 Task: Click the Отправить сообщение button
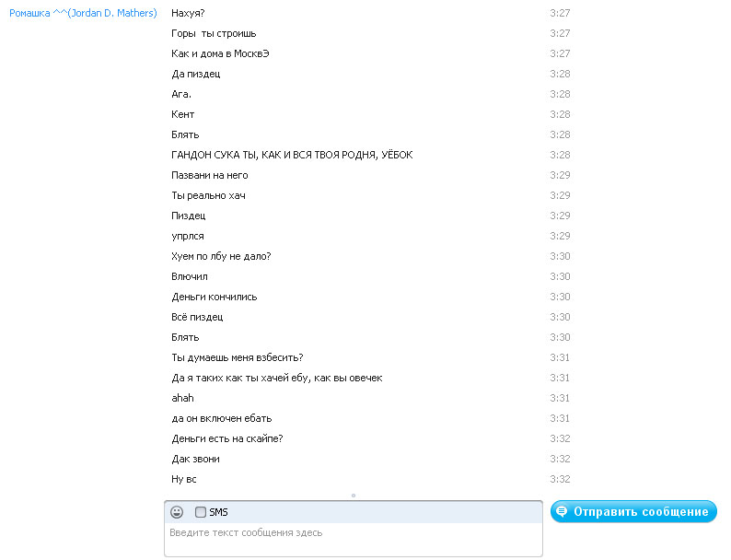click(633, 511)
